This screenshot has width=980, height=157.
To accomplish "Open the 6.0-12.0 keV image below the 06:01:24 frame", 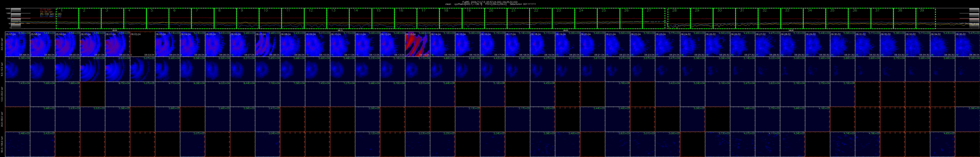I will [x=117, y=69].
